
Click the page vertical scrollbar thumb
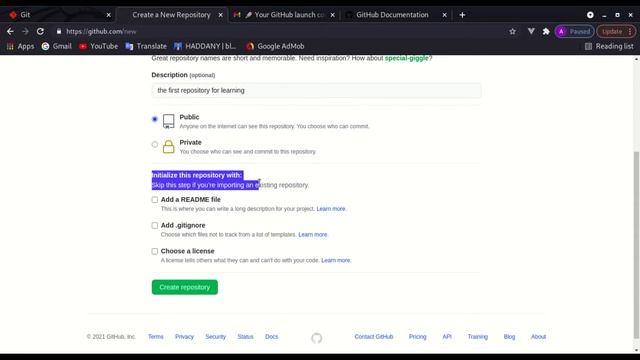coord(636,245)
